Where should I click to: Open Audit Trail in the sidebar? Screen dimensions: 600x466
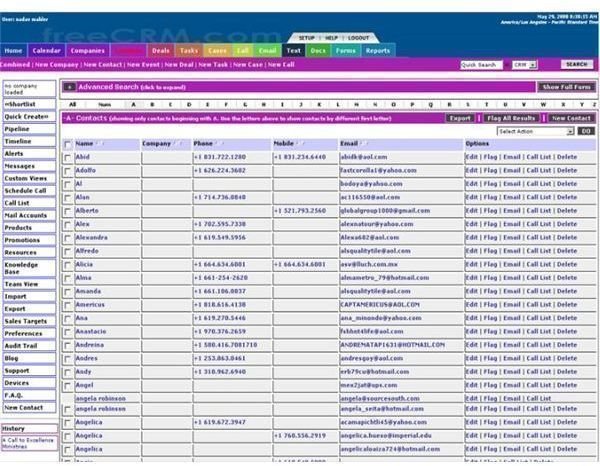point(29,346)
